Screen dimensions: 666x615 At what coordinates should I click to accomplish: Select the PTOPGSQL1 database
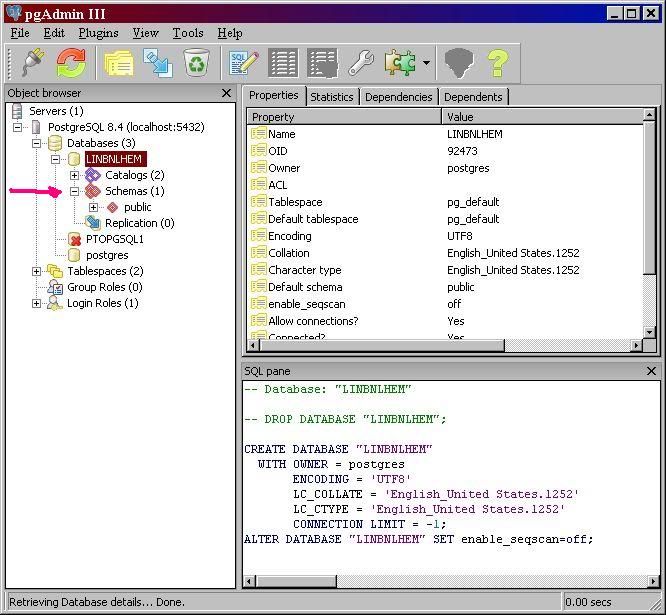point(115,239)
